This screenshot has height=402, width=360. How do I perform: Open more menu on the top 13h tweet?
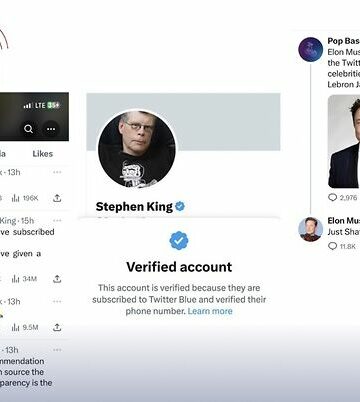pos(57,172)
